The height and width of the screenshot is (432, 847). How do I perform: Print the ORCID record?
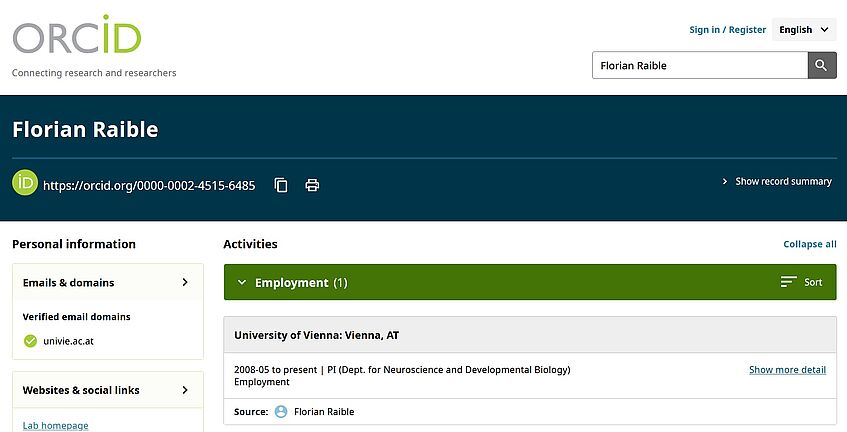[x=312, y=185]
